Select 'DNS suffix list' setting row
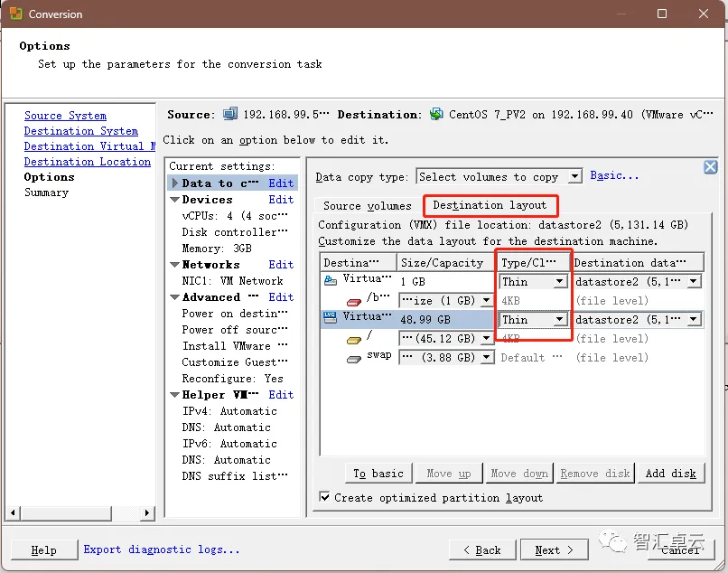 pyautogui.click(x=235, y=476)
